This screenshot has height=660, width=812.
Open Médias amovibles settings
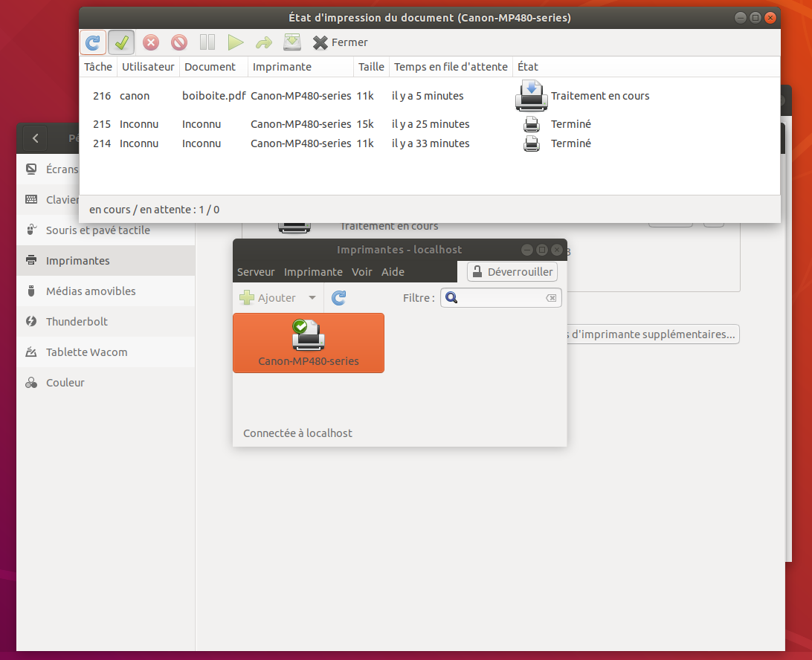[x=106, y=291]
